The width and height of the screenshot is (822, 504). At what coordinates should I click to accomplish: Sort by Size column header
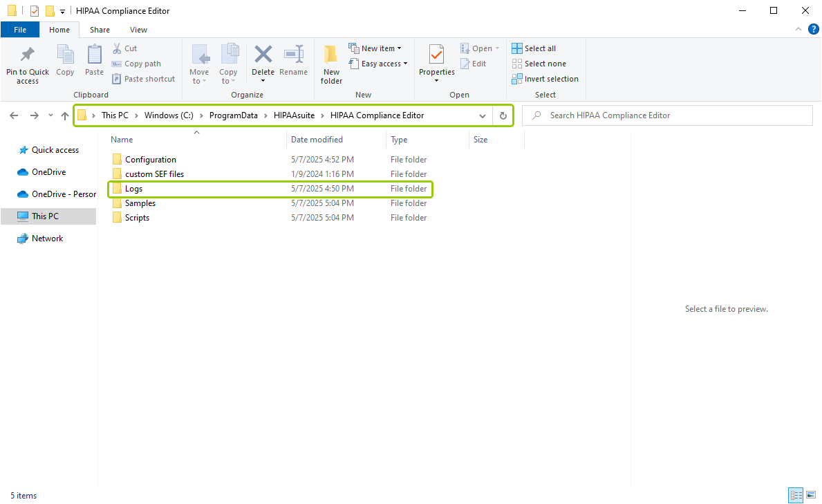[496, 140]
